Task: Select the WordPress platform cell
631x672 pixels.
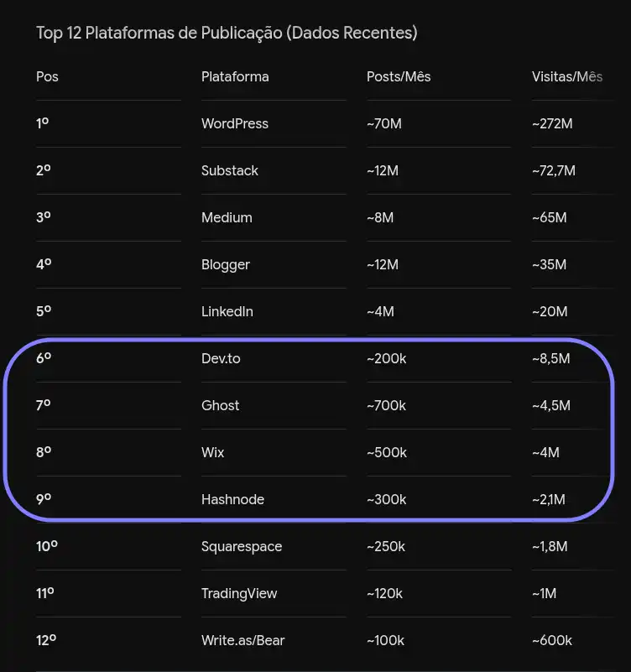Action: coord(235,123)
